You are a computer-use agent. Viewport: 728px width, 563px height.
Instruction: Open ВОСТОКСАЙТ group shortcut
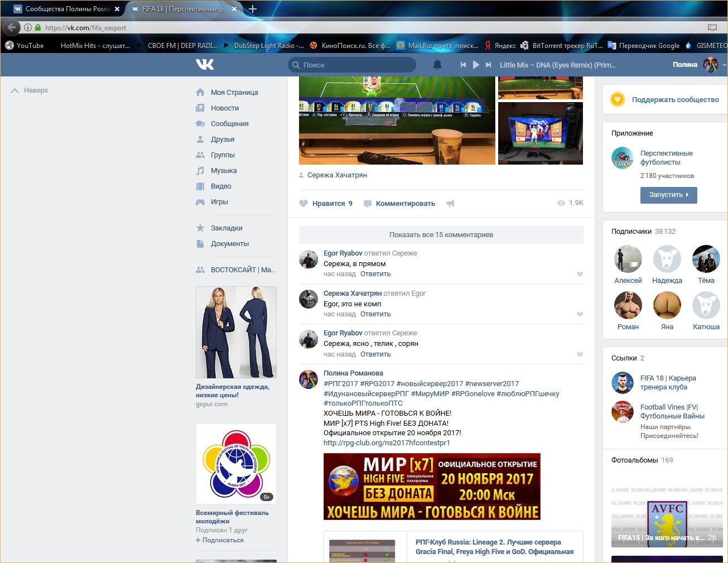tap(242, 270)
